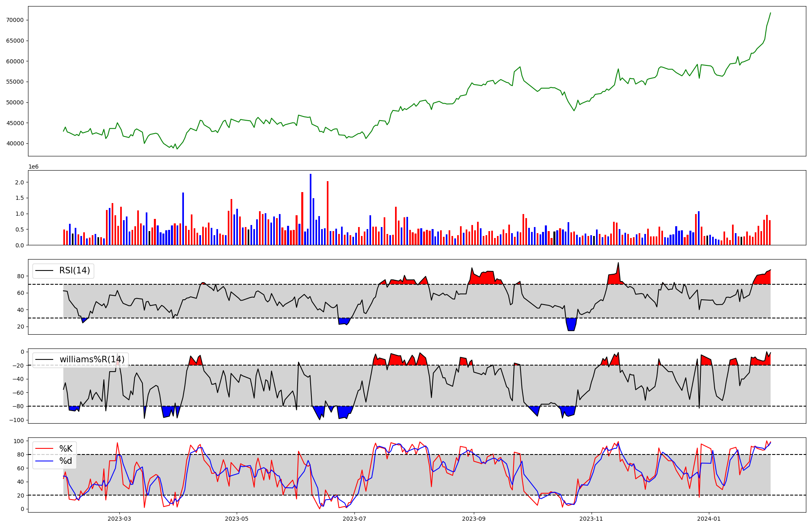Image resolution: width=812 pixels, height=528 pixels.
Task: Click the green price line's final peak
Action: point(770,13)
